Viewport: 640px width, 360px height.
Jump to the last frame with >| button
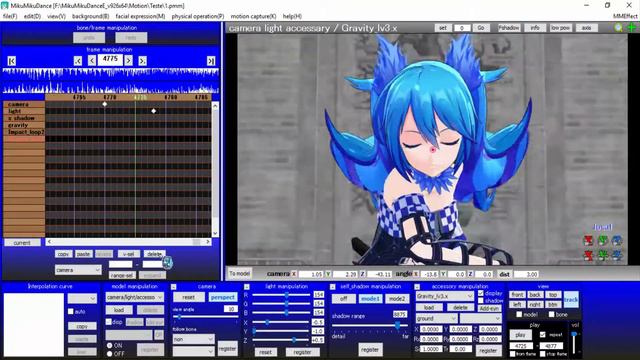(211, 61)
